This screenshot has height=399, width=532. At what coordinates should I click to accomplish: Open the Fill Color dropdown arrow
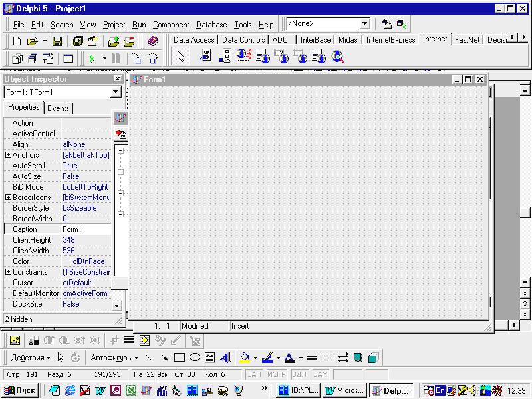(255, 358)
